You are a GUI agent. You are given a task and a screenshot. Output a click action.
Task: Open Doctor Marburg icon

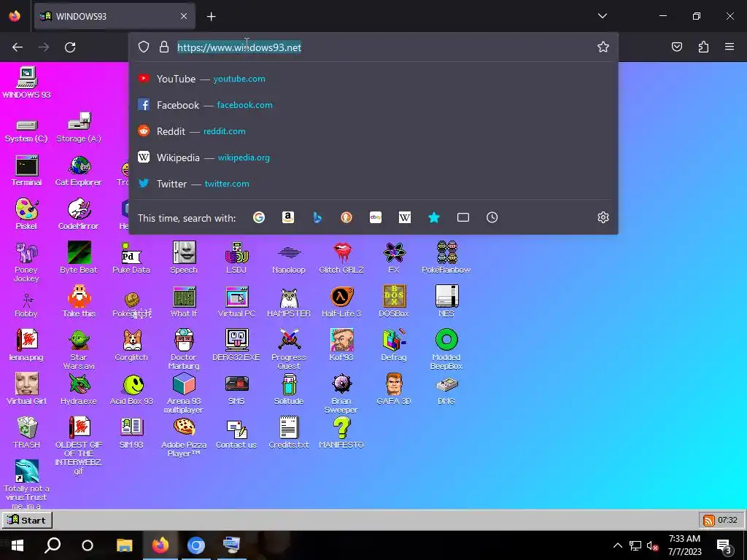184,340
